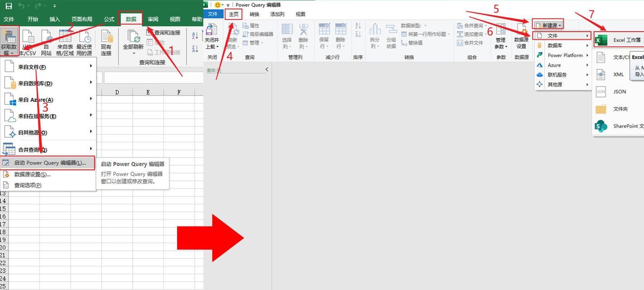Screen dimensions: 644x290
Task: Click 管理参数 icon in Power Query
Action: (500, 36)
